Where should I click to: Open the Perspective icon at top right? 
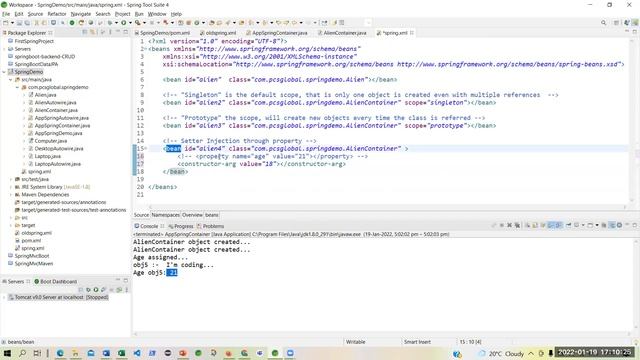tap(616, 23)
